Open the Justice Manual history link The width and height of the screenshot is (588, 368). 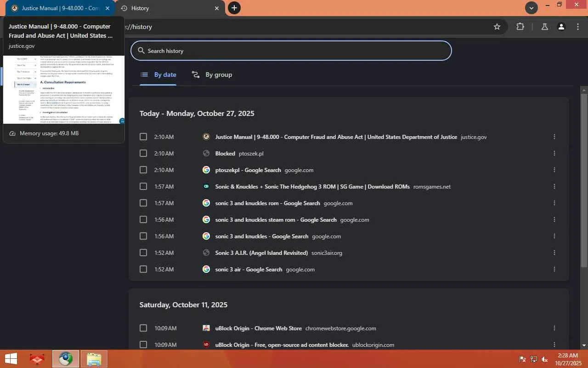336,137
